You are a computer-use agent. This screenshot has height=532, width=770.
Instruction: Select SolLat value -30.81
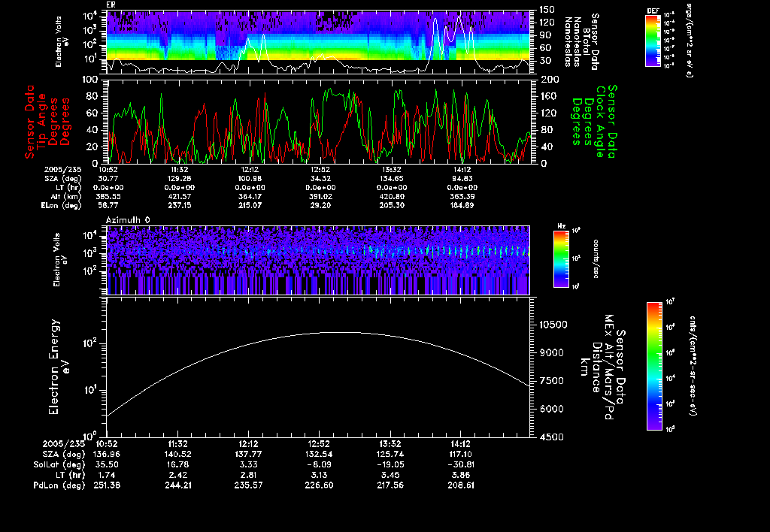[x=460, y=464]
